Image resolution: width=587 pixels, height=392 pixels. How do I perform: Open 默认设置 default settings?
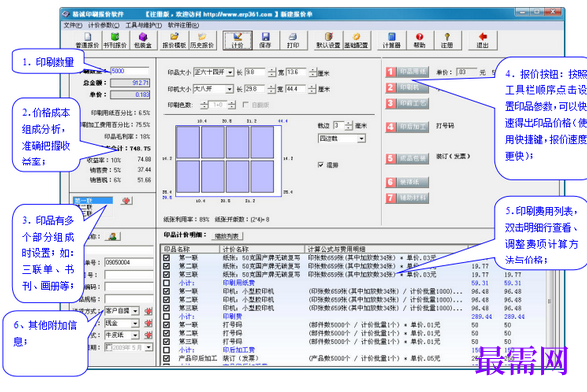[328, 40]
